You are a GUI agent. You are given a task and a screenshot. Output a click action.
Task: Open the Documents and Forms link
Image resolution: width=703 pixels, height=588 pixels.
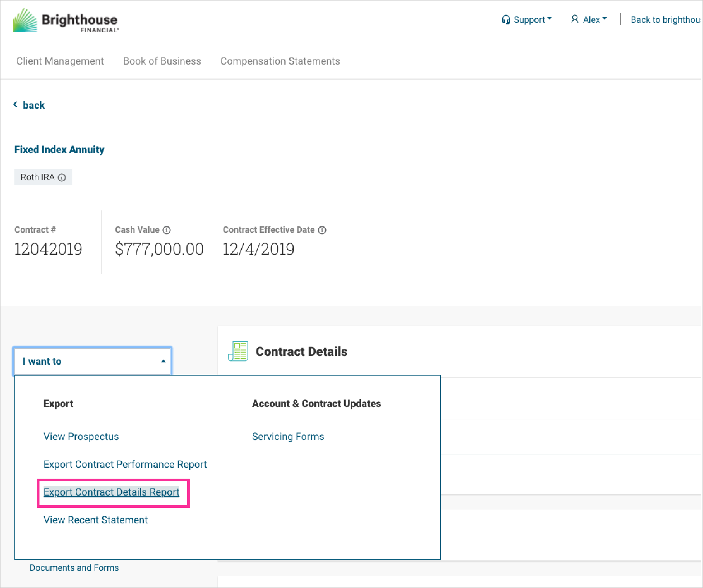[74, 567]
